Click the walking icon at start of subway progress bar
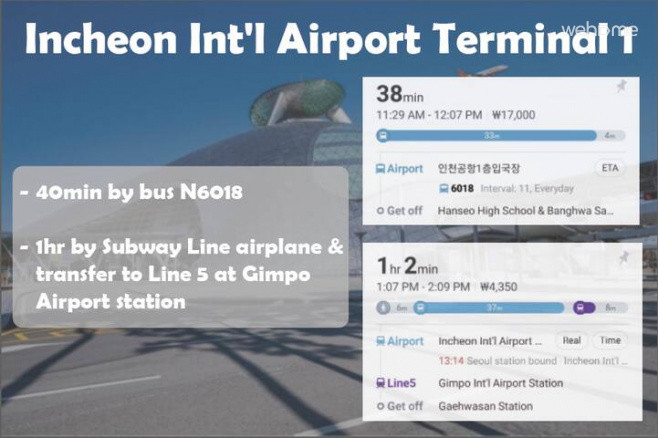Image resolution: width=658 pixels, height=438 pixels. coord(382,307)
